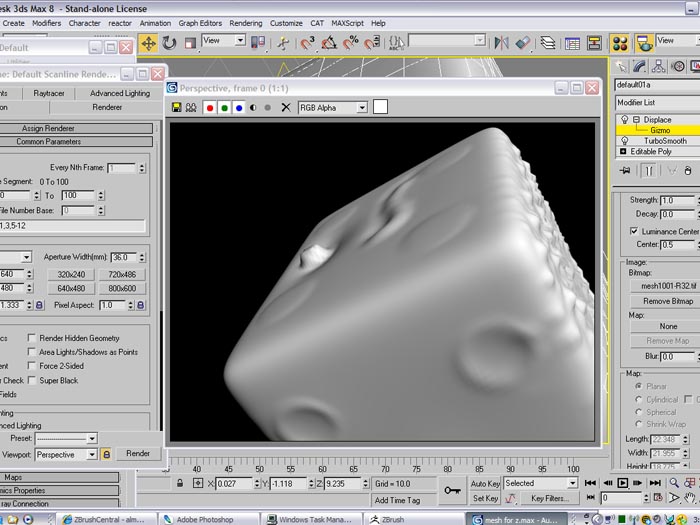Viewport: 700px width, 525px height.
Task: Open Render Scene dialog teapot icon
Action: pos(644,43)
